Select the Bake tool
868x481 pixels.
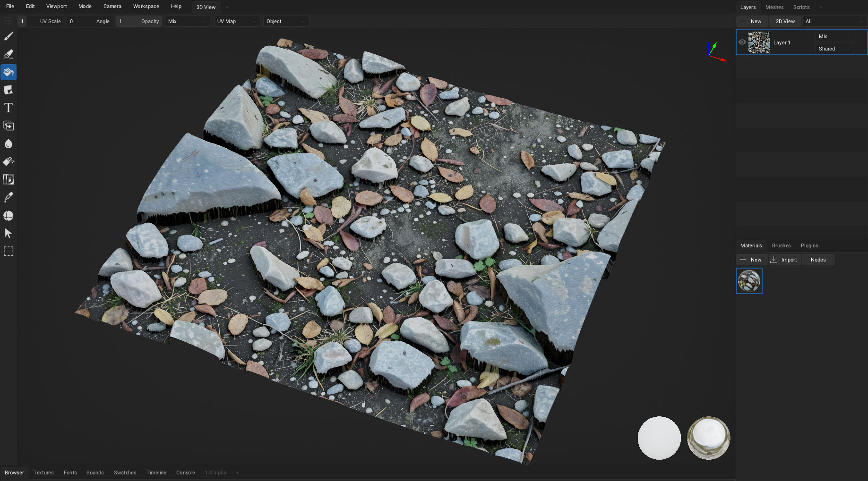click(x=9, y=216)
